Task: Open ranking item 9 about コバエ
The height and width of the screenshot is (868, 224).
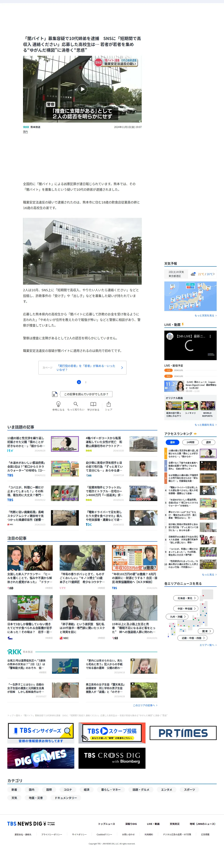Action: click(x=190, y=552)
